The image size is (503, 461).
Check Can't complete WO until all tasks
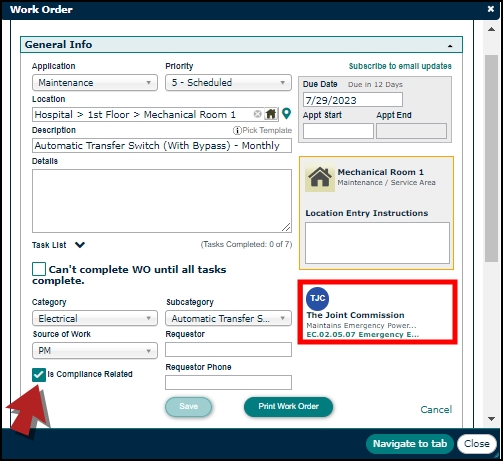(39, 269)
